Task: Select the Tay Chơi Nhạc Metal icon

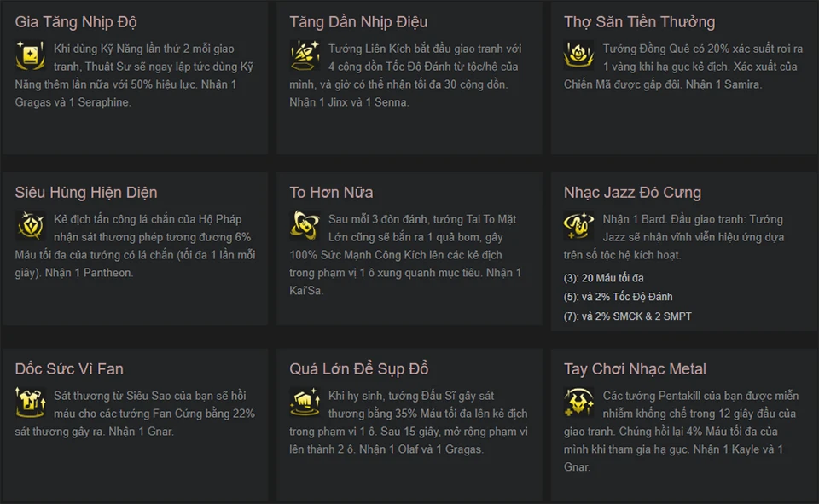Action: click(x=579, y=402)
